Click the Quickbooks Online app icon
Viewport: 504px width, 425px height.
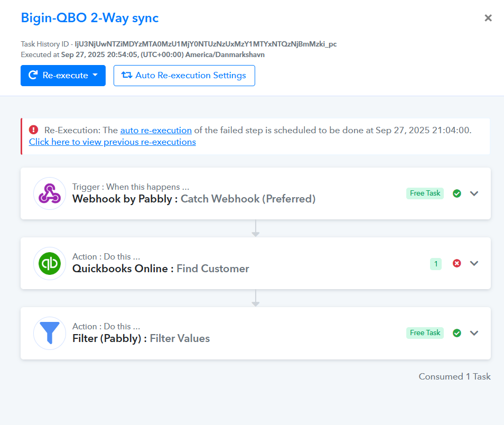(50, 263)
